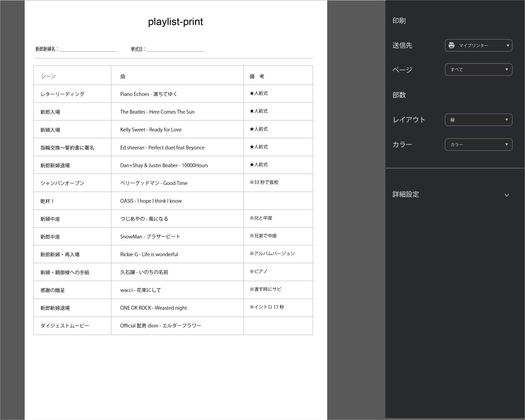Image resolution: width=525 pixels, height=420 pixels.
Task: Click the ※兄と中座 note
Action: pyautogui.click(x=261, y=218)
